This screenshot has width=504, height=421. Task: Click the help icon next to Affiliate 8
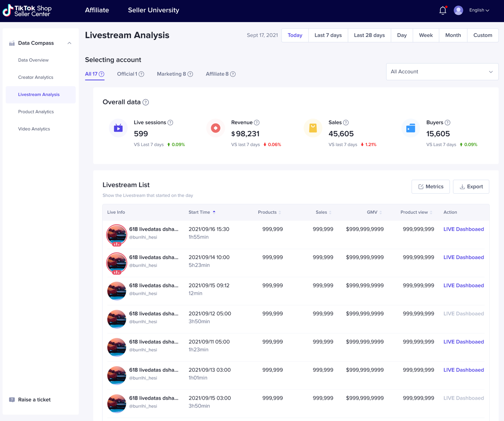coord(233,74)
